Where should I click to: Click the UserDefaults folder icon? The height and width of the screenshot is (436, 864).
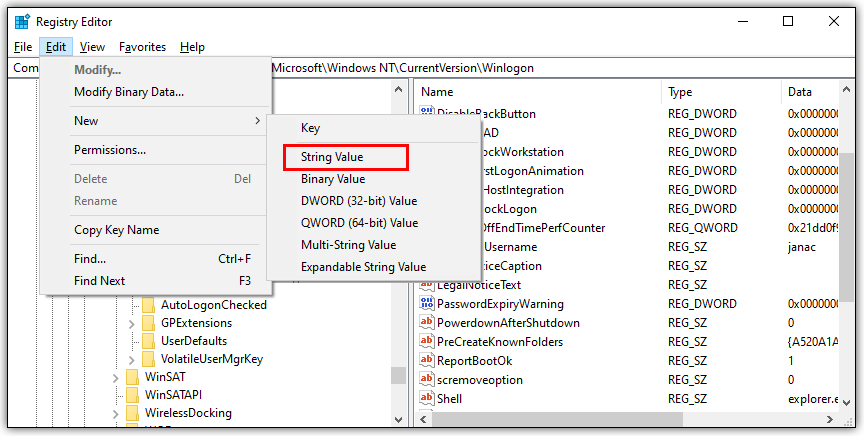149,341
